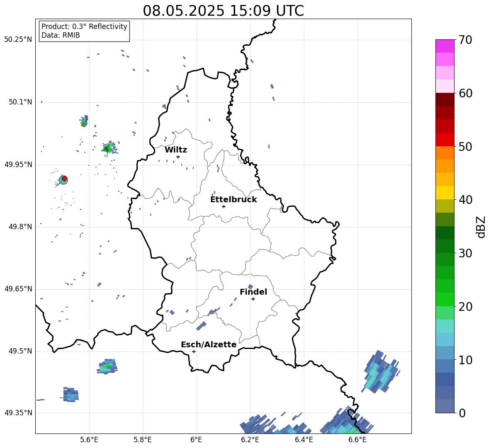Image resolution: width=491 pixels, height=448 pixels.
Task: Select the Ettelbruck station label
Action: coord(233,200)
